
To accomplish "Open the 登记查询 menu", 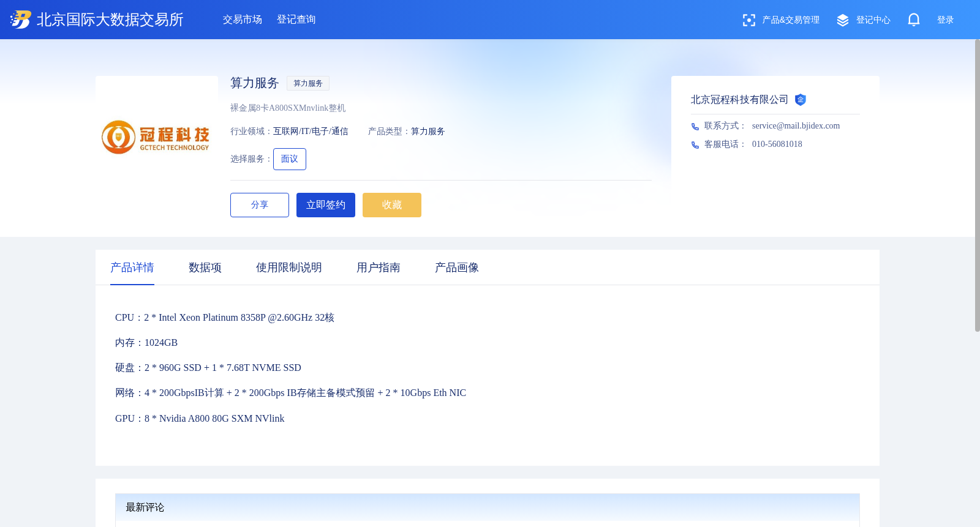I will [296, 20].
